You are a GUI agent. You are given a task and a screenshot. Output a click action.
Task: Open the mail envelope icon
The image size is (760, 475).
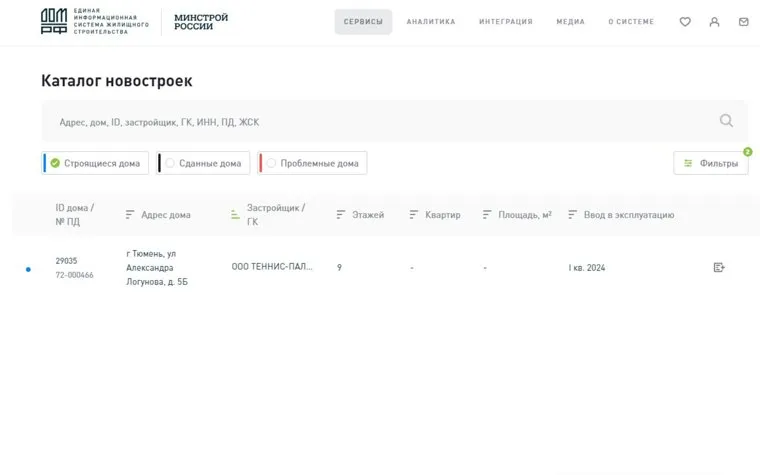[x=743, y=22]
